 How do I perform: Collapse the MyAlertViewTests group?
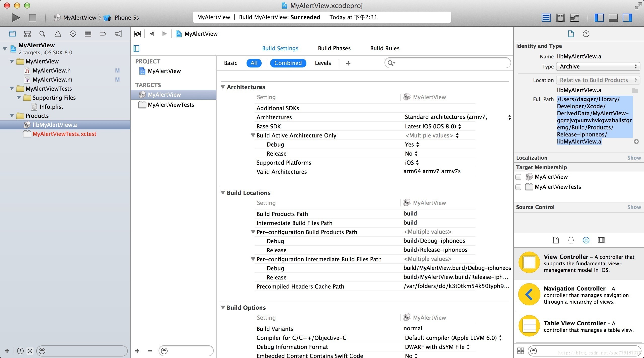[12, 89]
